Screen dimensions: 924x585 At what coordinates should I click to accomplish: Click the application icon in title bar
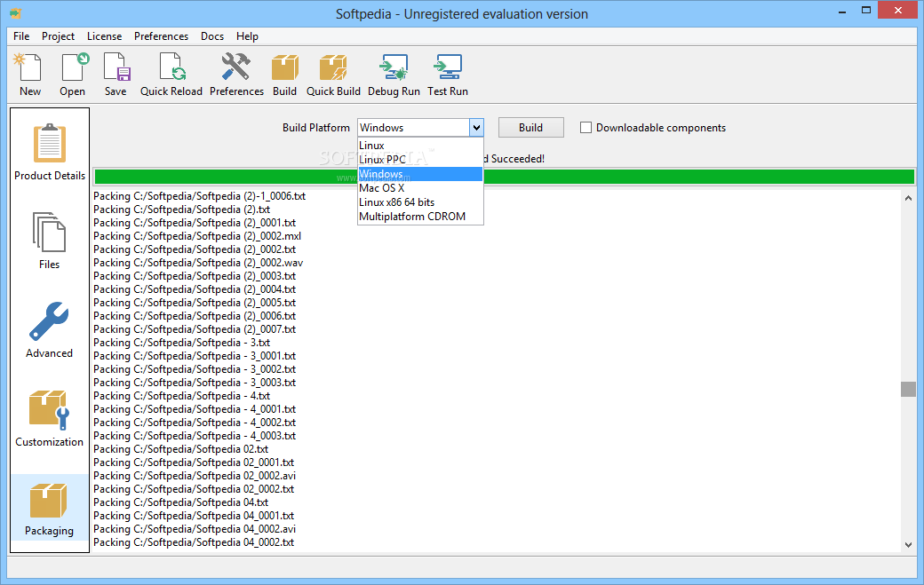click(x=15, y=13)
